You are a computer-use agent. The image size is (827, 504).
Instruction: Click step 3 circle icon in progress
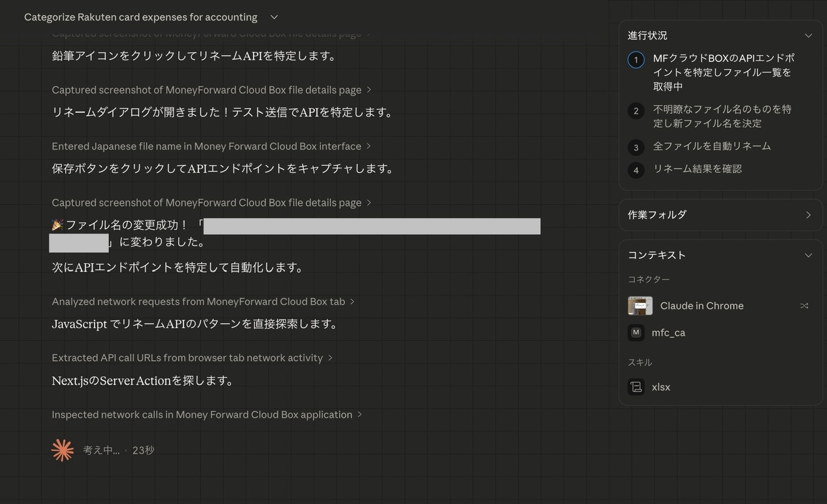(636, 148)
